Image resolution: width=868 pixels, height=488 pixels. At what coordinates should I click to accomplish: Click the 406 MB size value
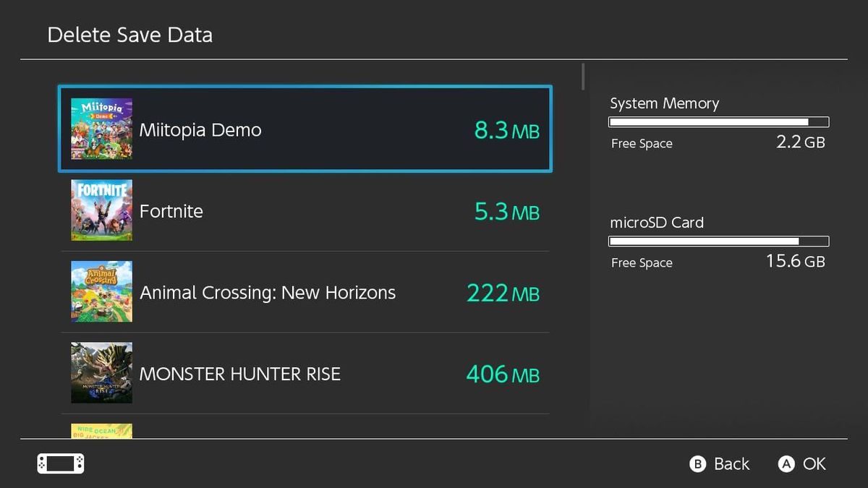pyautogui.click(x=503, y=374)
